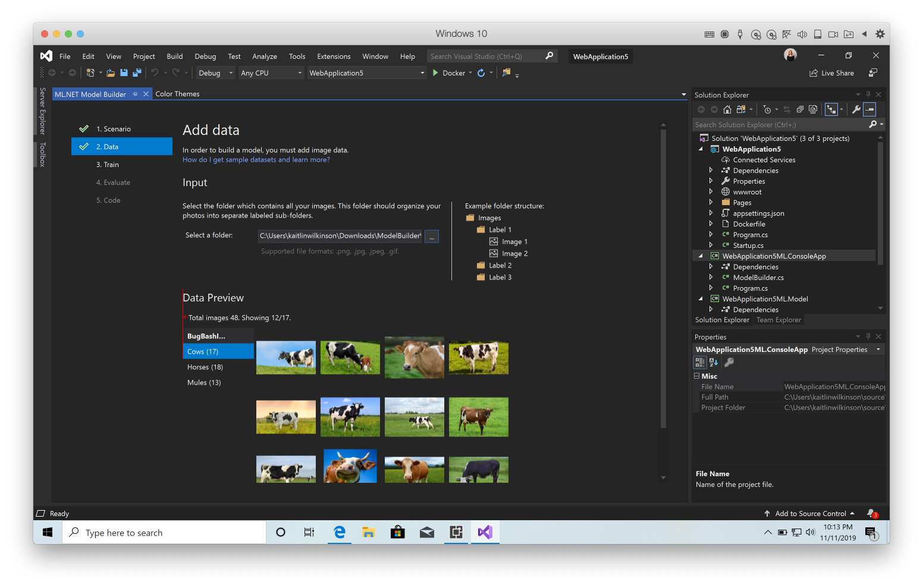
Task: Click the Collapse All icon in Solution Explorer
Action: click(x=800, y=109)
